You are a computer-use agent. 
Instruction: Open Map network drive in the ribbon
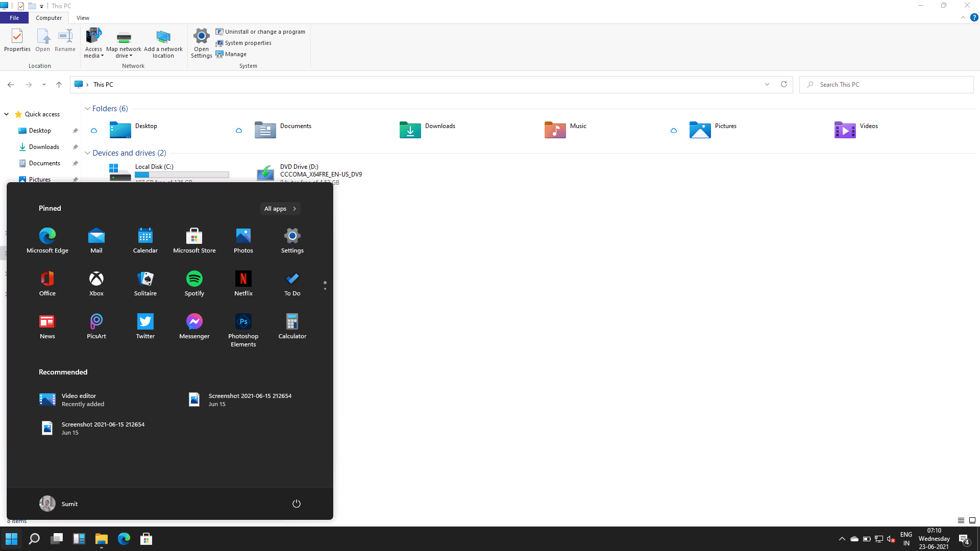(124, 44)
